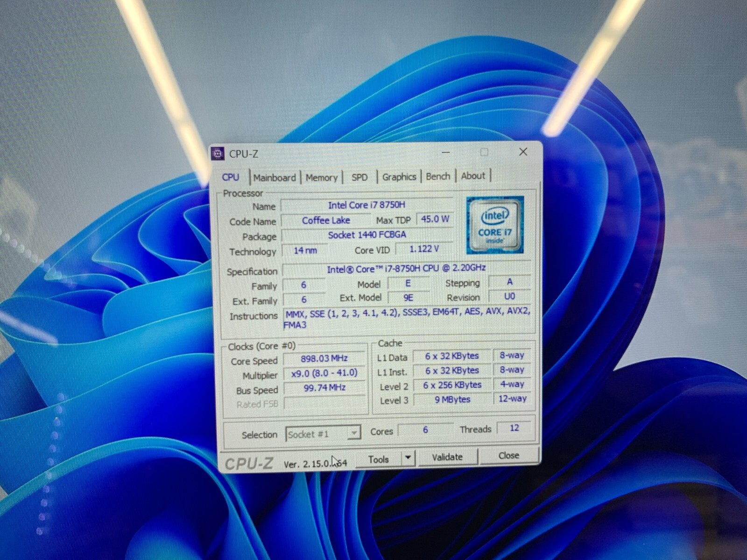Click the version text 'Ver. 2.15.0.x64'
Viewport: 747px width, 560px height.
pyautogui.click(x=316, y=464)
